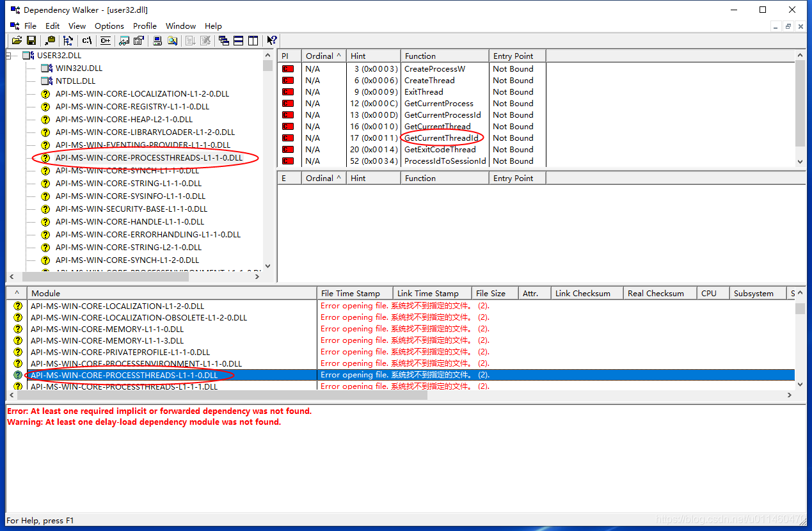Sort imports by Hint column header
Screen dimensions: 812x531
point(373,56)
